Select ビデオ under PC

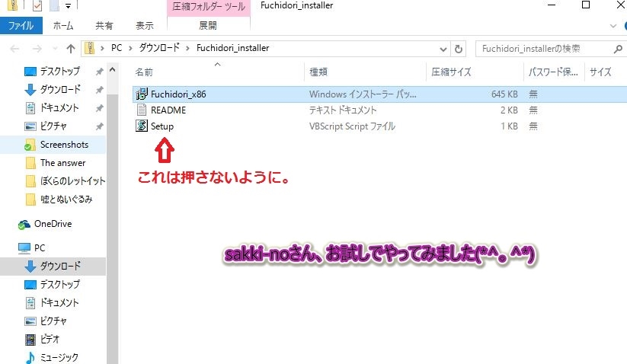click(x=50, y=339)
